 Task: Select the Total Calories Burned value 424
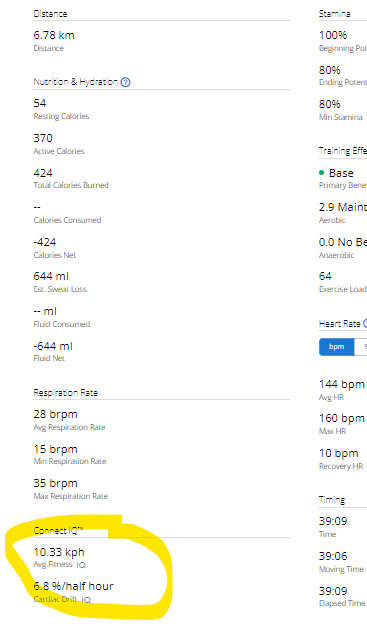pos(43,173)
